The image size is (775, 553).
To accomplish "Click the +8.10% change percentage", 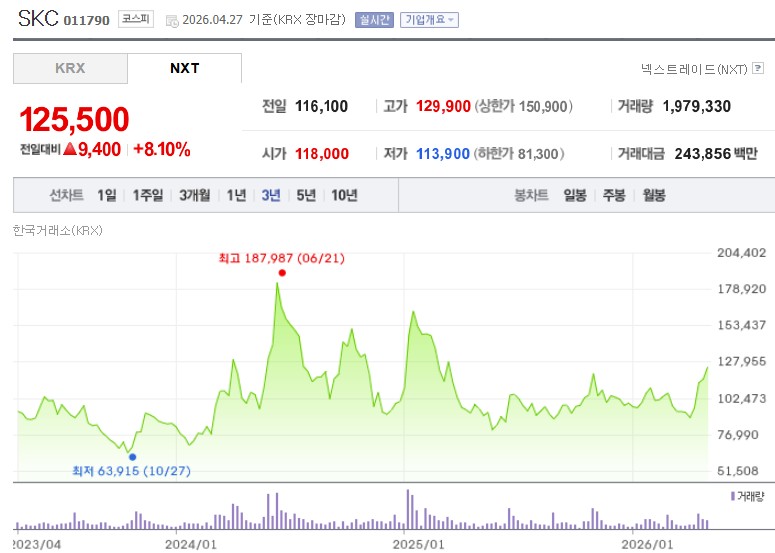I will click(162, 149).
